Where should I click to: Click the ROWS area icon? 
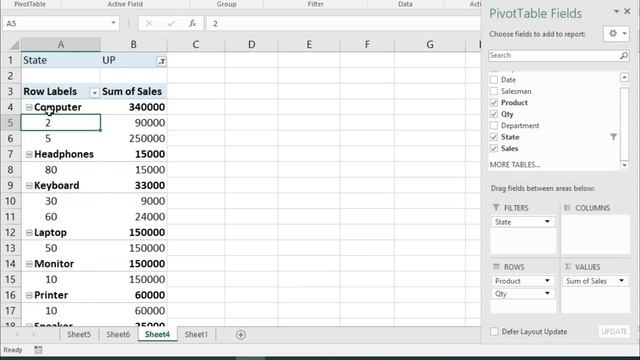(x=496, y=267)
